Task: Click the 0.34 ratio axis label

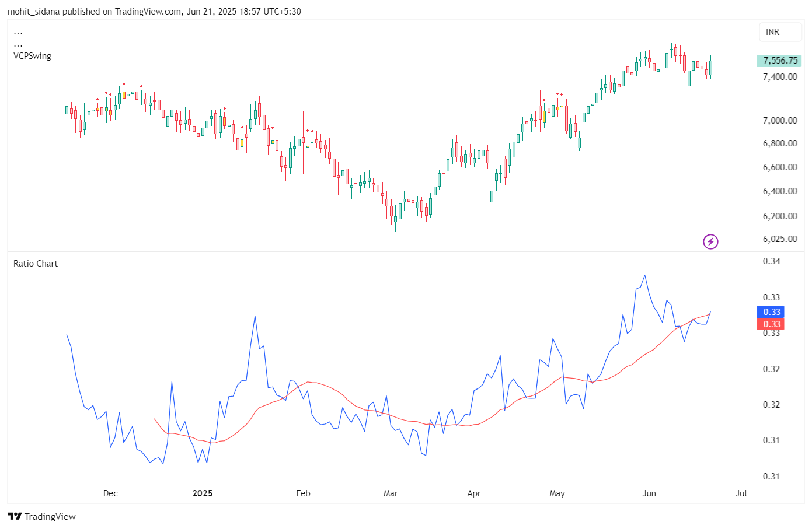Action: [772, 261]
